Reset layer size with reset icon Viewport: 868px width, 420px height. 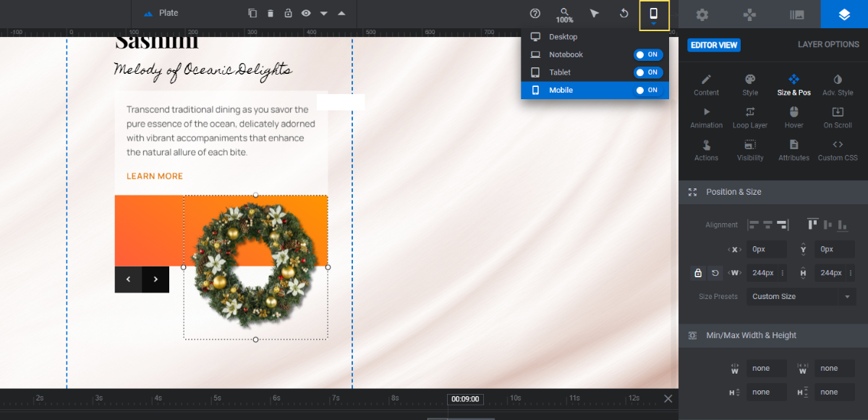coord(715,273)
